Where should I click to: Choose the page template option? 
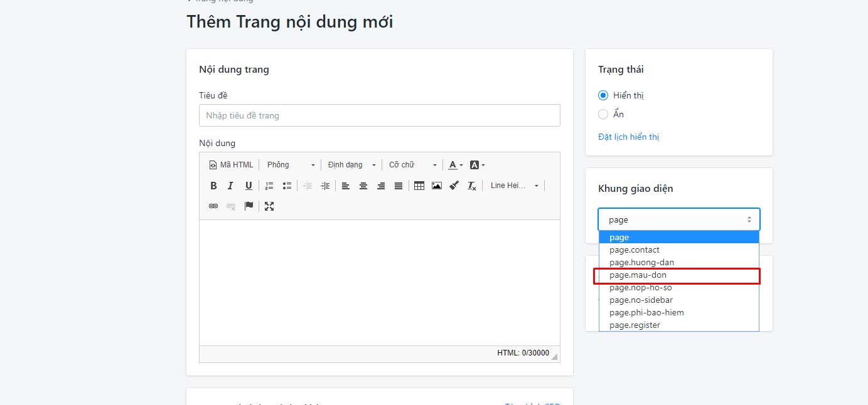coord(679,237)
